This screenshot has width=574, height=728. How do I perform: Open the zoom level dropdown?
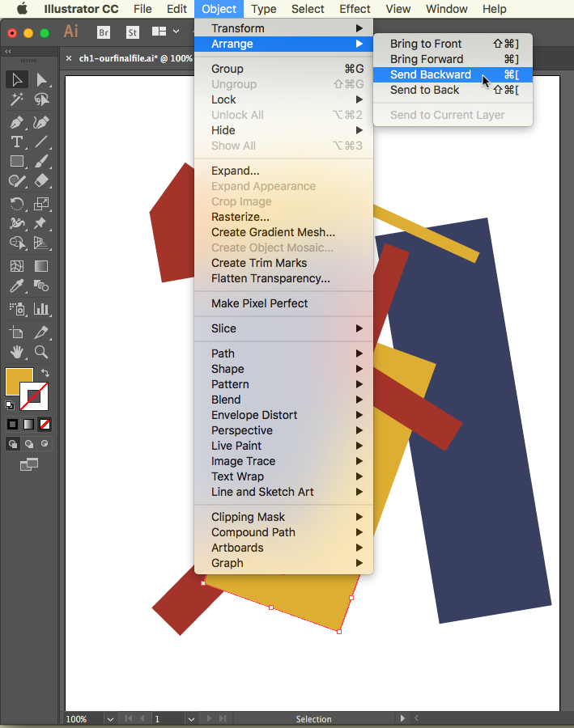tap(109, 718)
